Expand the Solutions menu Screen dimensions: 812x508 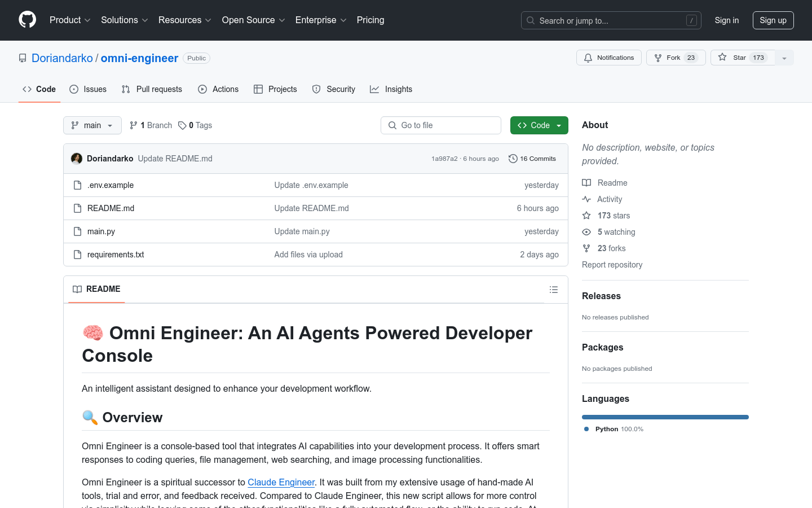pyautogui.click(x=125, y=20)
